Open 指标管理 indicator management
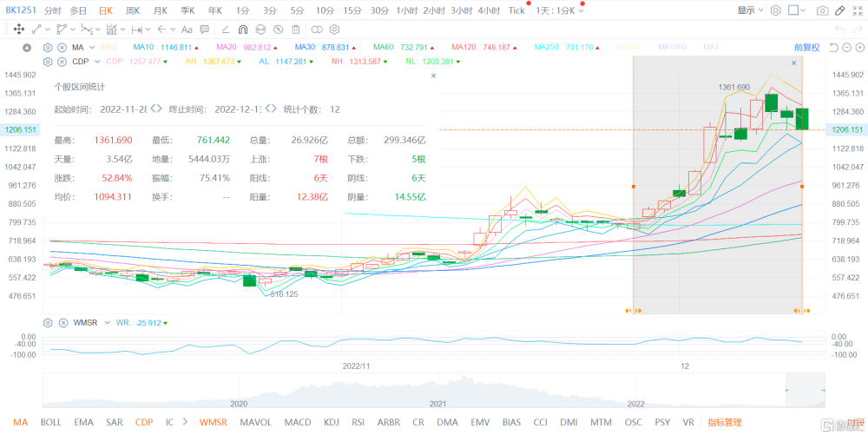Viewport: 868px width, 435px height. coord(725,422)
